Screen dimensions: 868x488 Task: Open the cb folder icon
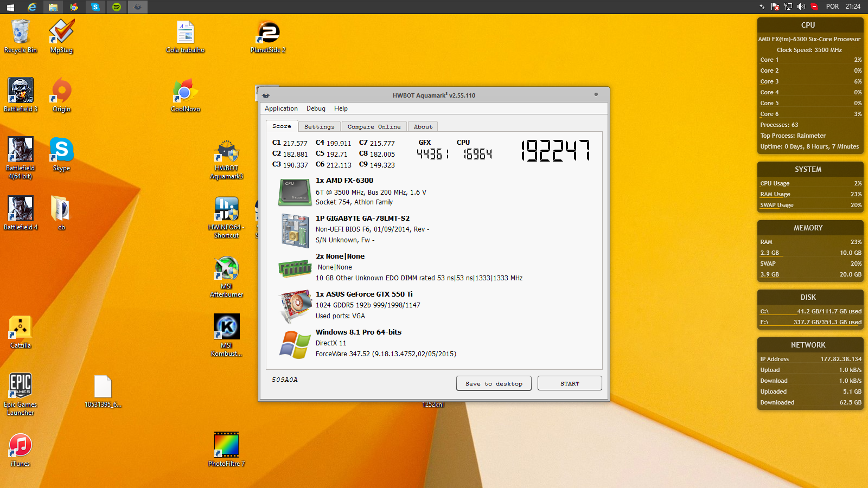tap(61, 213)
